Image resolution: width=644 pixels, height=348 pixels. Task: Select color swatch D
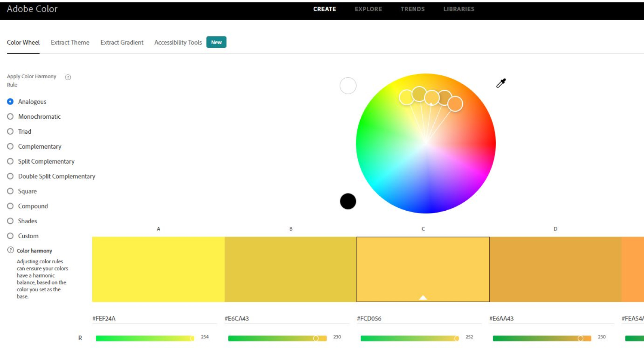pyautogui.click(x=555, y=269)
